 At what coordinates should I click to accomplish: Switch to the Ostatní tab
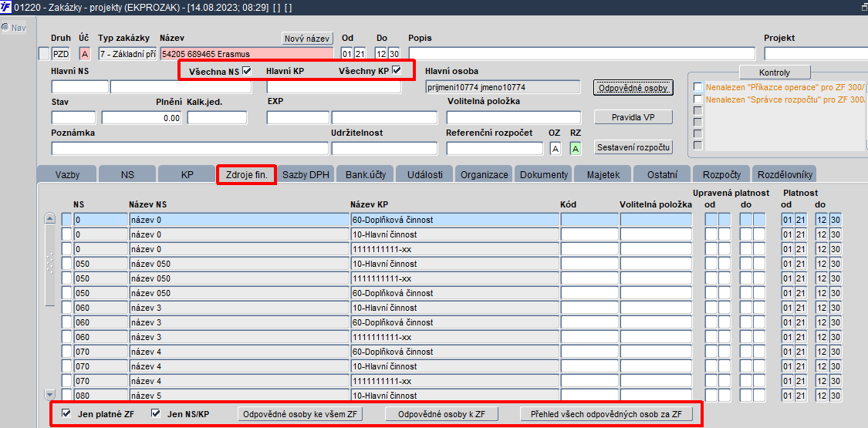[x=662, y=174]
